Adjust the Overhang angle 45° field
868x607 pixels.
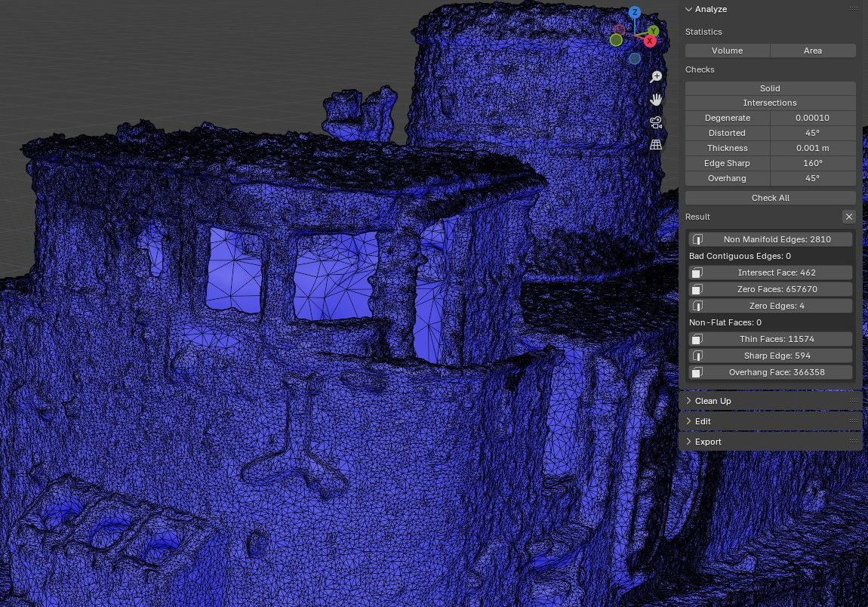coord(813,178)
